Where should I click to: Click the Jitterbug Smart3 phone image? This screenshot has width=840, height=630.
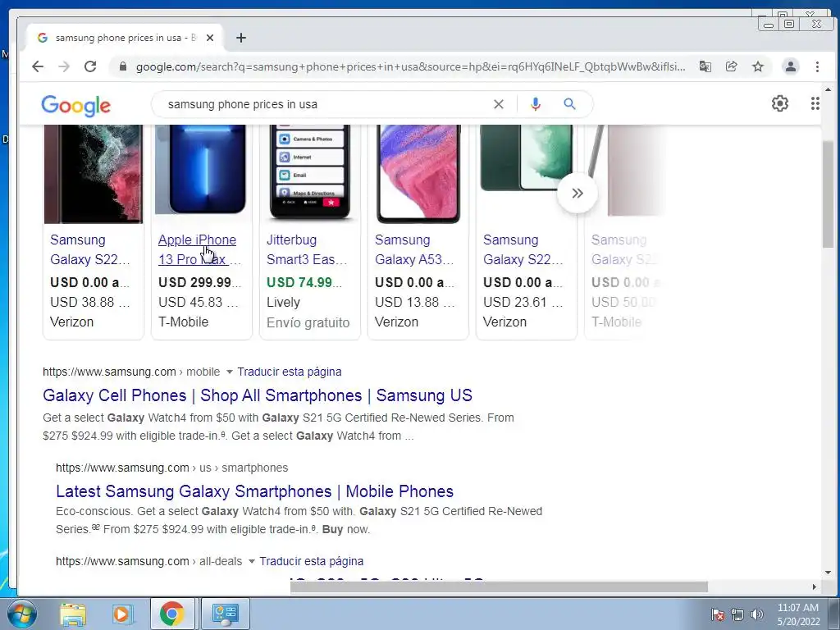pos(309,172)
